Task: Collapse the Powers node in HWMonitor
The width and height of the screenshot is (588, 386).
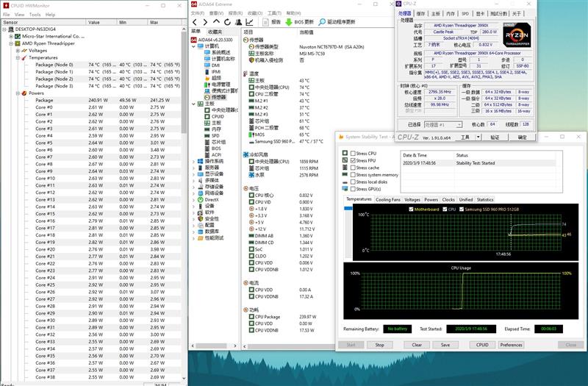Action: pos(17,93)
